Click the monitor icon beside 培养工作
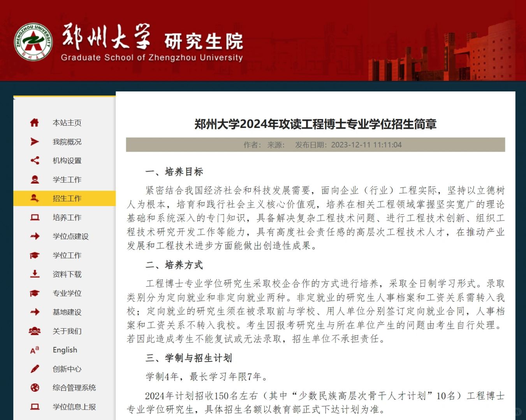The height and width of the screenshot is (420, 526). click(x=35, y=217)
